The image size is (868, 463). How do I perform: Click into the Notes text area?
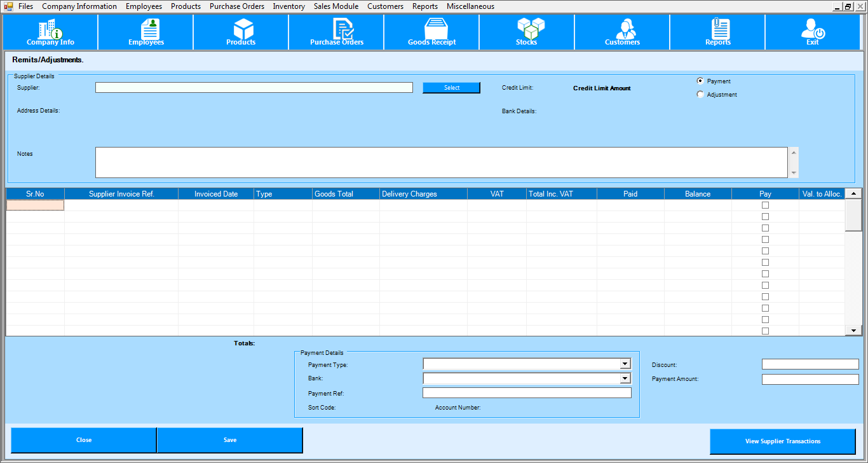441,162
